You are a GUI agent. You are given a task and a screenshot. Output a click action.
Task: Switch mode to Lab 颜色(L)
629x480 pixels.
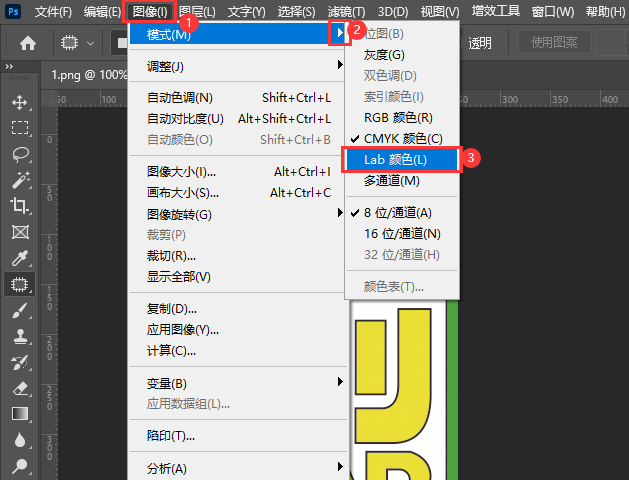point(402,160)
